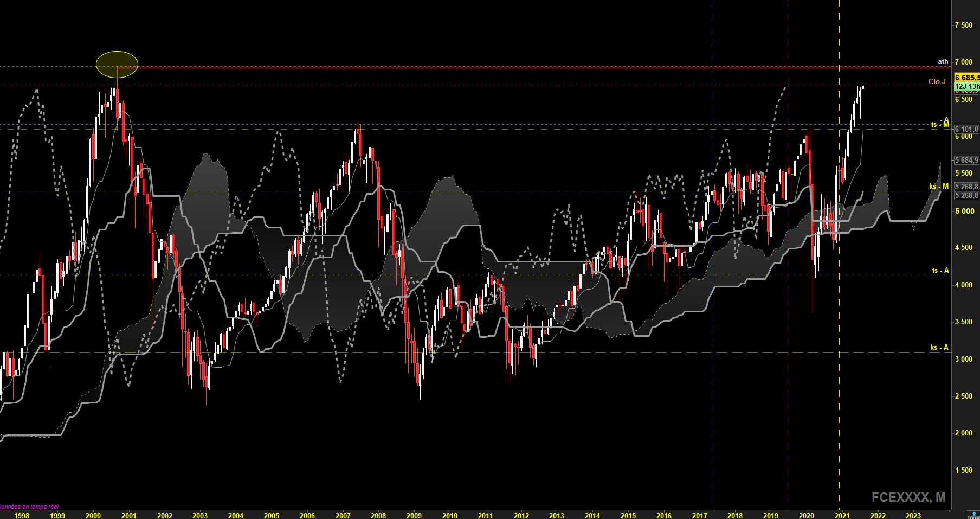Click the 5 684,9 price tag

966,161
